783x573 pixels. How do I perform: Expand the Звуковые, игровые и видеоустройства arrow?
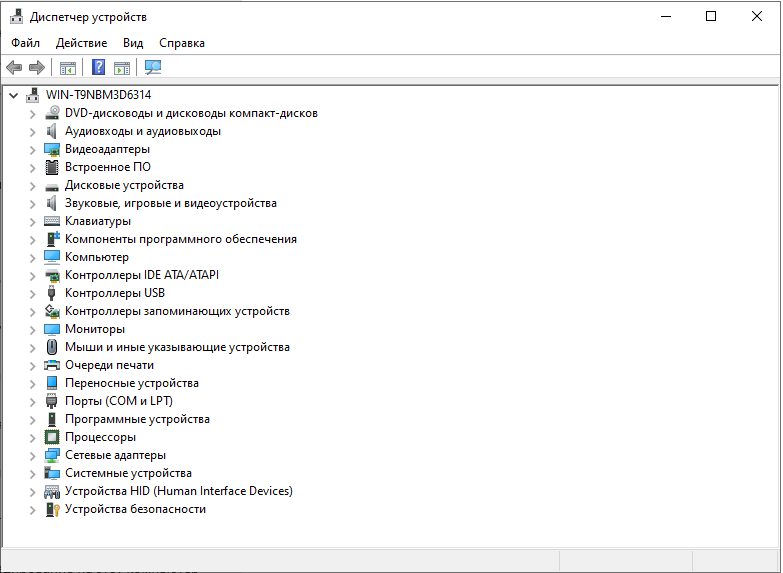point(32,203)
